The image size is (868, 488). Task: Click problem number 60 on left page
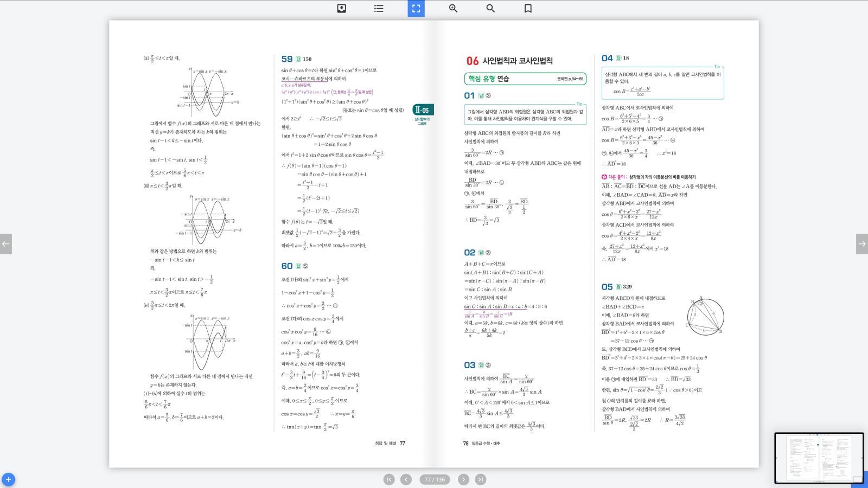(x=287, y=266)
